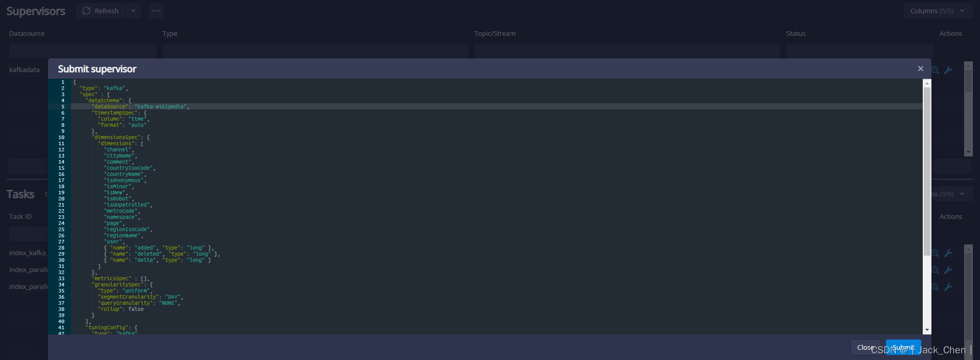Click the Topic/Stream column filter field
Screen dimensions: 980x360
coord(627,50)
